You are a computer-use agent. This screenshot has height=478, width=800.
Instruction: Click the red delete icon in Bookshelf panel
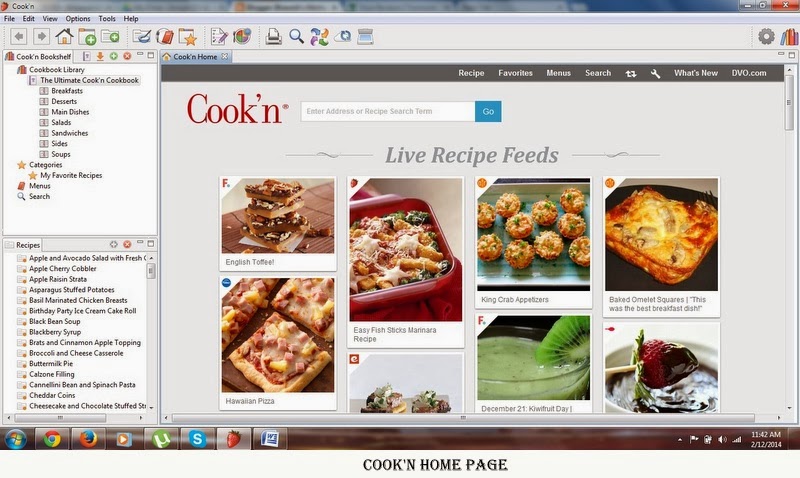coord(127,56)
